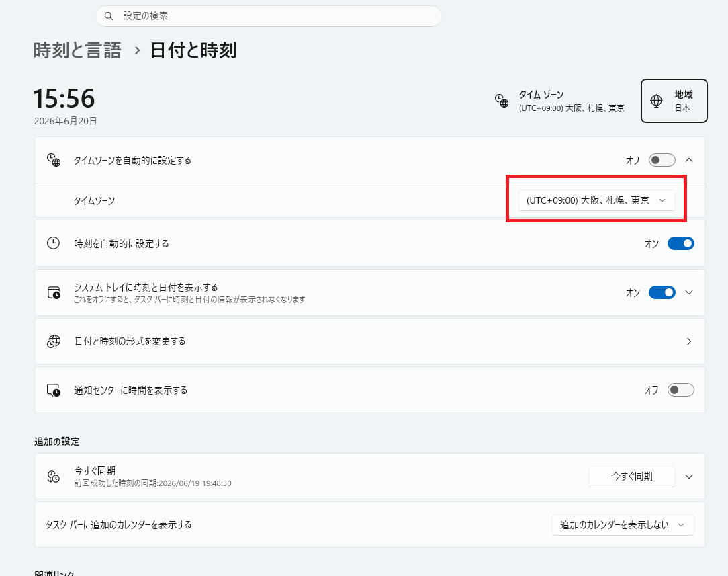Image resolution: width=728 pixels, height=576 pixels.
Task: Click 前回成功した時刻の同期 status text
Action: (x=152, y=483)
